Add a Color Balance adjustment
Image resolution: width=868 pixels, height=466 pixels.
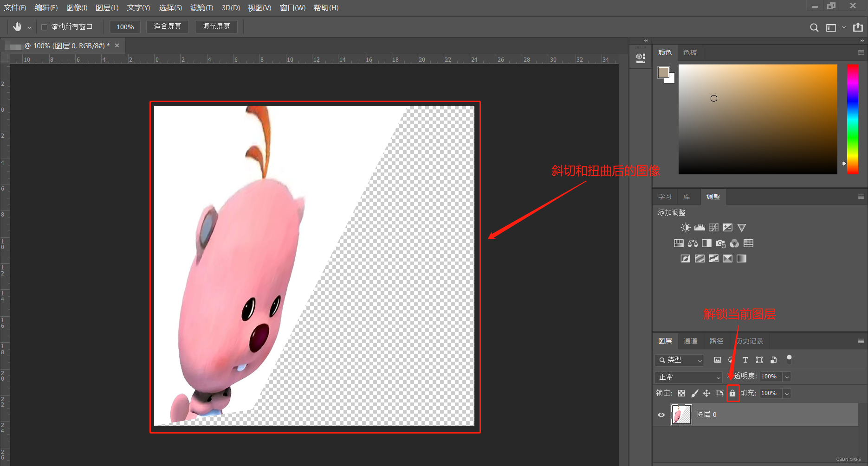(693, 243)
